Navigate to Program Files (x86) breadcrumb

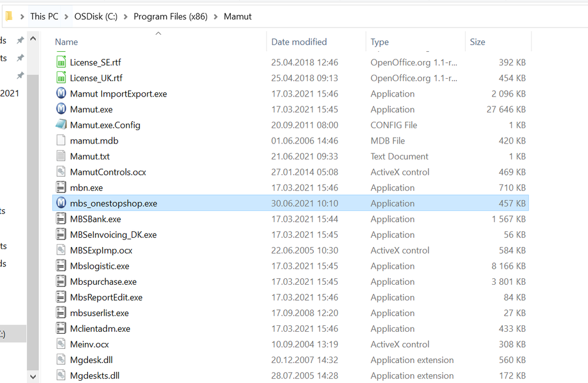(x=171, y=16)
